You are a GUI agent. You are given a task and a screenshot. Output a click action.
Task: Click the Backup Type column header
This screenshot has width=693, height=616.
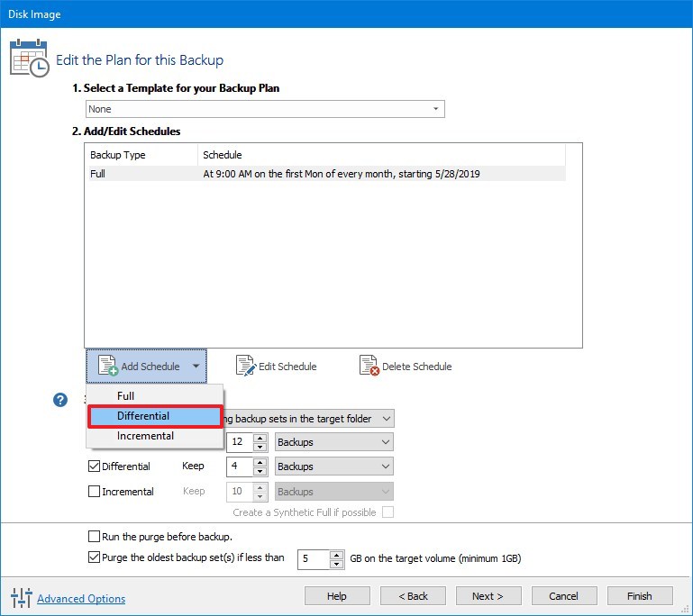[142, 155]
